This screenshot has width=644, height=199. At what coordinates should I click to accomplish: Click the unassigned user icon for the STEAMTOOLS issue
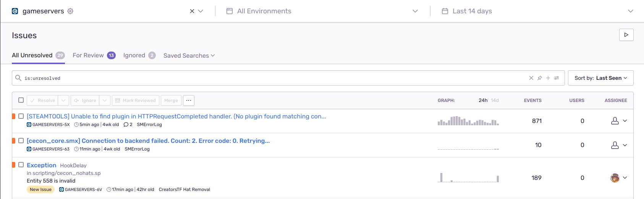tap(615, 121)
